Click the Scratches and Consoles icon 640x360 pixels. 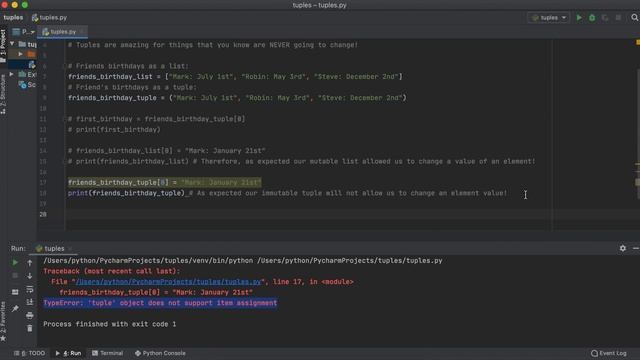coord(22,85)
